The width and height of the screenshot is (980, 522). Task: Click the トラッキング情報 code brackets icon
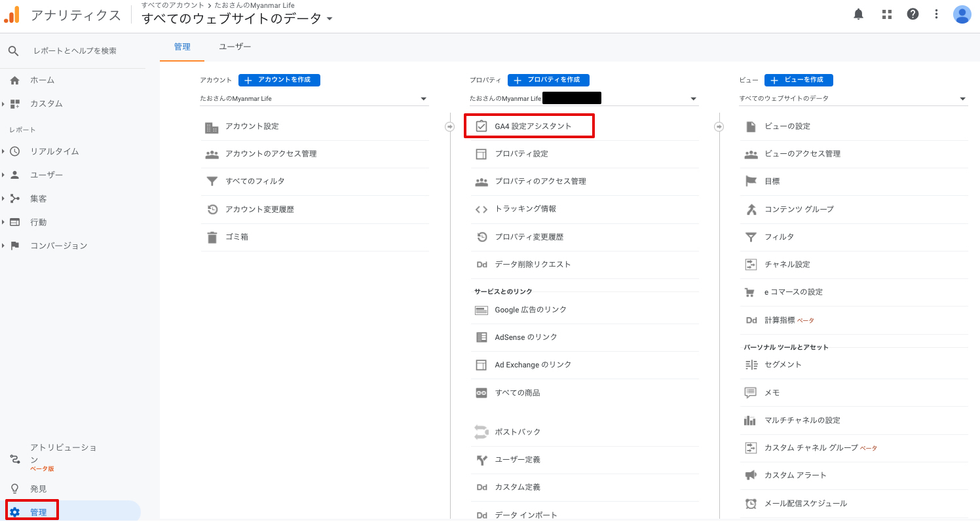(481, 210)
